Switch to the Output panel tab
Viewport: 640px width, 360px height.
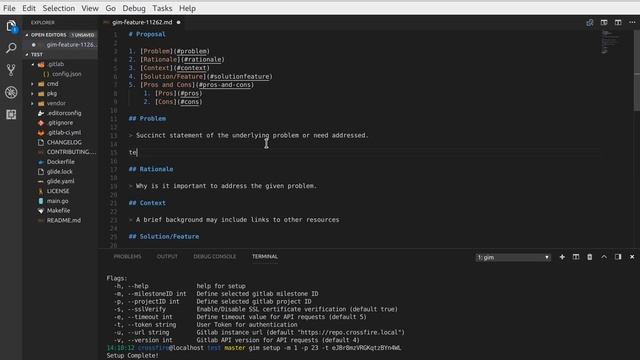[x=167, y=257]
